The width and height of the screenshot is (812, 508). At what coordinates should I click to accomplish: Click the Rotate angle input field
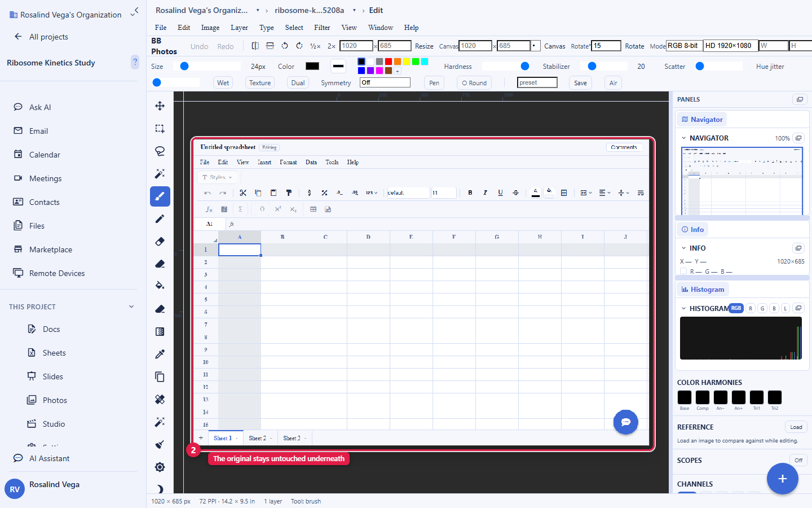(x=606, y=46)
